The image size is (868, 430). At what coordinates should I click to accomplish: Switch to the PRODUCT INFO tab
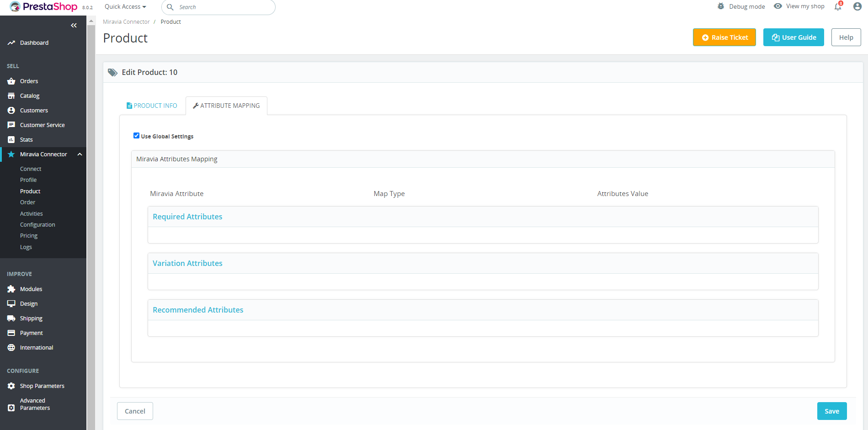[152, 106]
